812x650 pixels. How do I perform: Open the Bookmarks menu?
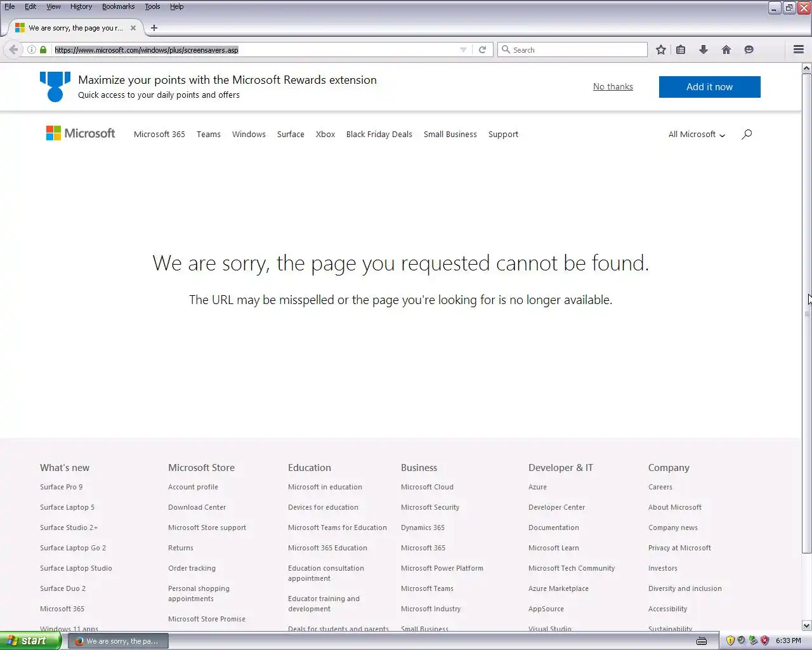(x=118, y=6)
